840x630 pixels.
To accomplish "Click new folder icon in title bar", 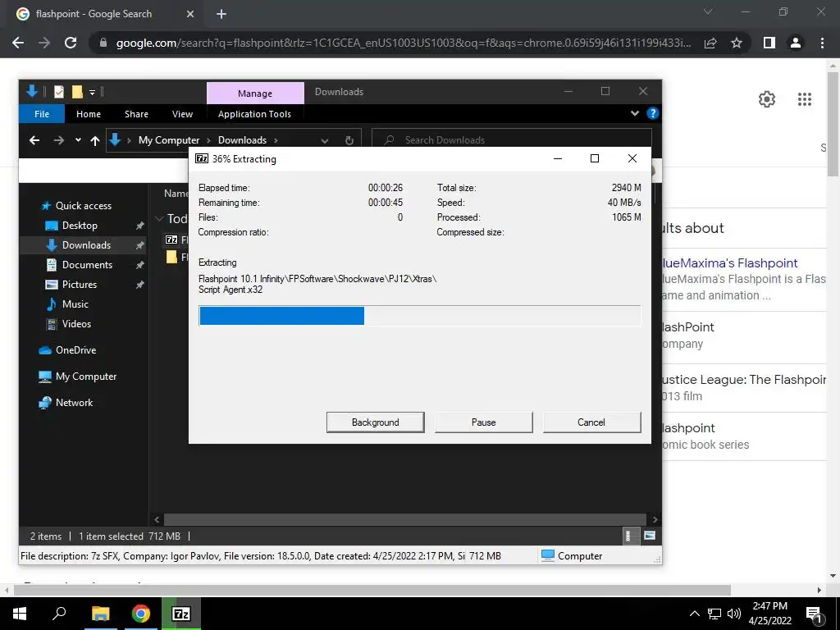I will coord(77,92).
